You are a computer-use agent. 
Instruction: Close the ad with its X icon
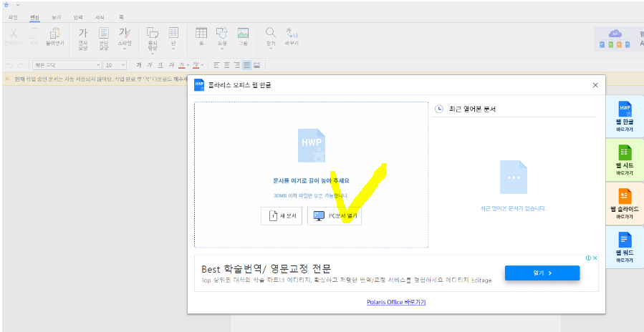tap(595, 258)
